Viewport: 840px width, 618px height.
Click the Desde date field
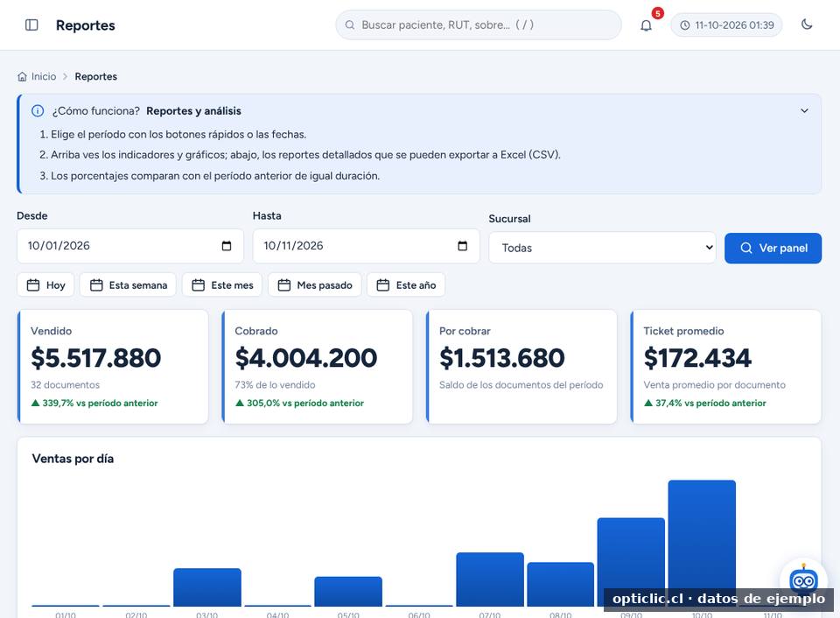click(x=130, y=246)
